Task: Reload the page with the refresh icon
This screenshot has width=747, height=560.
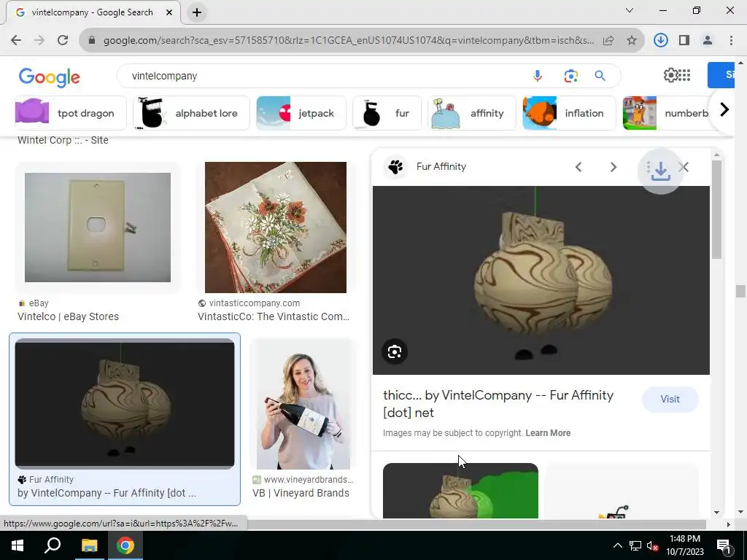Action: pos(63,40)
